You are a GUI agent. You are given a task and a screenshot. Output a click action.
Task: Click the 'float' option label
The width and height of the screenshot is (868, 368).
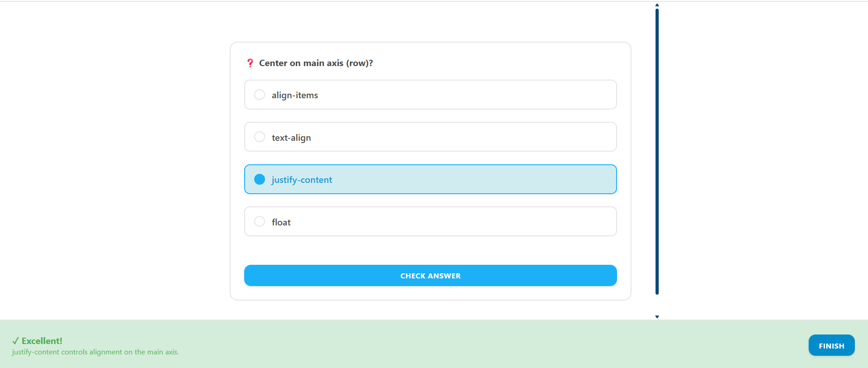pyautogui.click(x=281, y=222)
